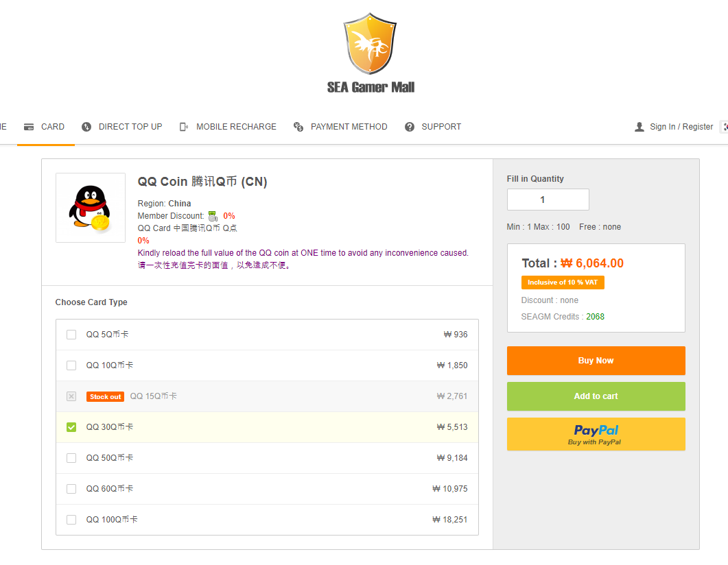Viewport: 728px width, 565px height.
Task: Click the QQ Coin 腾讯Q币 (CN) title
Action: click(x=202, y=182)
